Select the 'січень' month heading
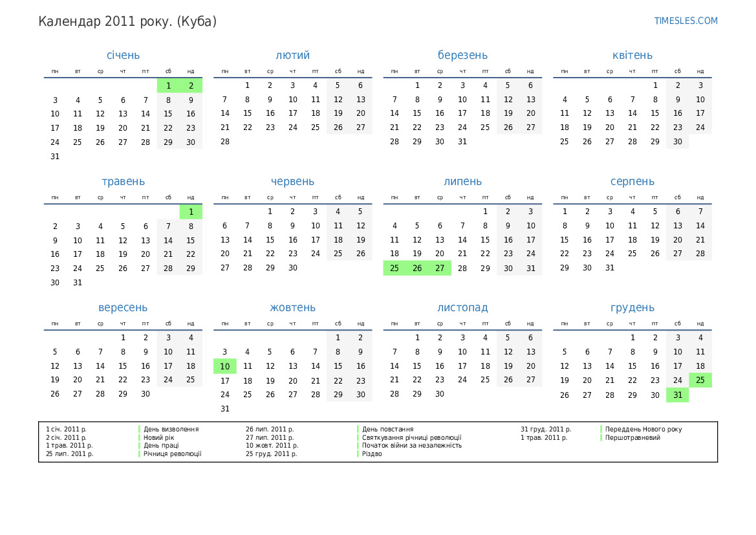This screenshot has height=535, width=756. 123,55
